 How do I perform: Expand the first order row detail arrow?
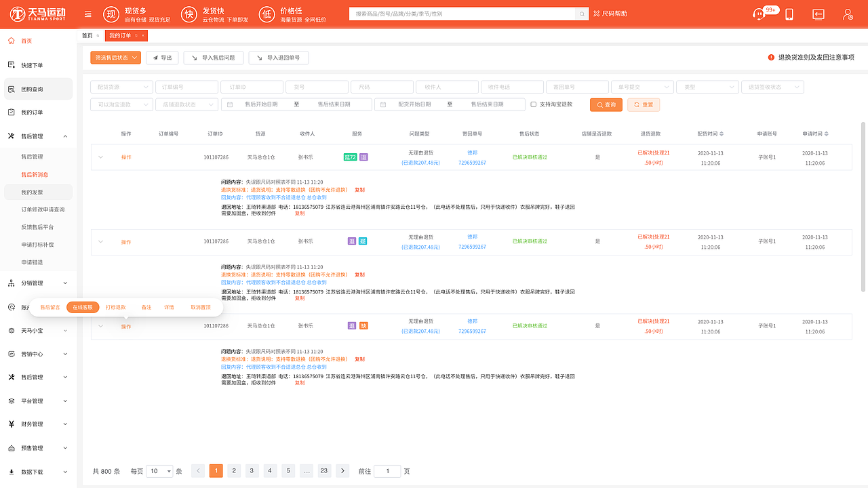[x=100, y=157]
